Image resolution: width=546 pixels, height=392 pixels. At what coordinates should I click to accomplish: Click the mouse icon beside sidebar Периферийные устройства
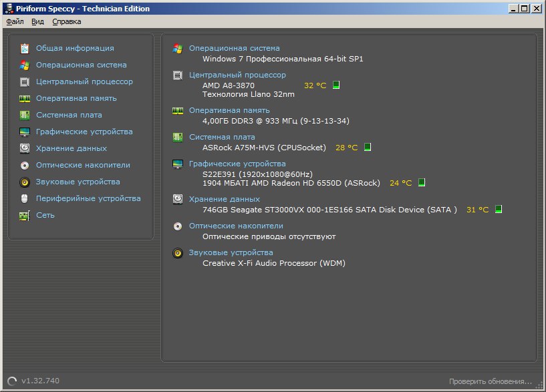[x=24, y=198]
